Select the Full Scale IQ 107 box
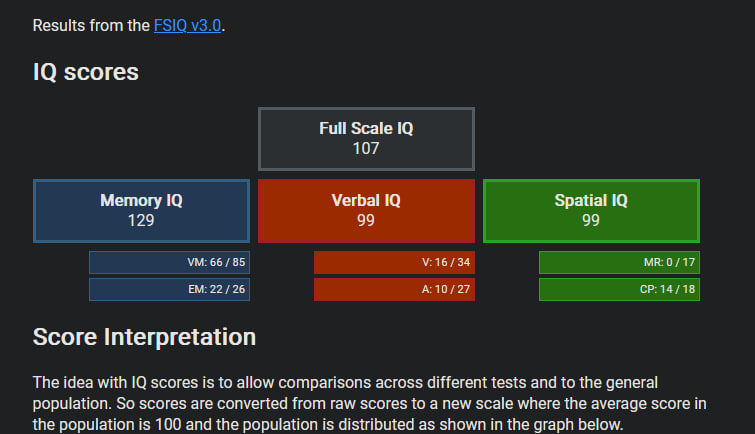Viewport: 755px width, 434px height. [x=366, y=139]
